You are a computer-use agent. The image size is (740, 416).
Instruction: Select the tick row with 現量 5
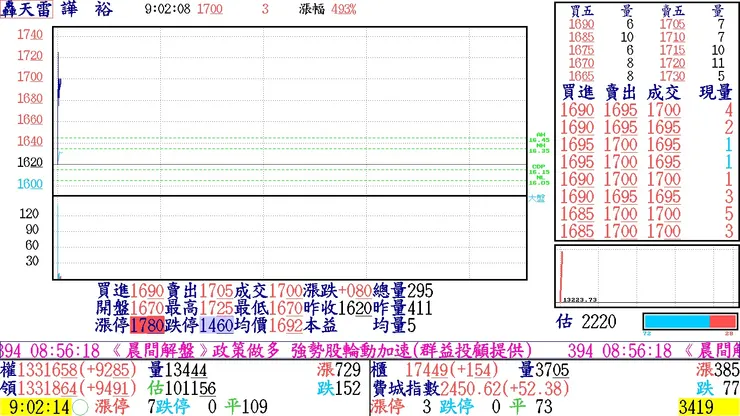646,214
